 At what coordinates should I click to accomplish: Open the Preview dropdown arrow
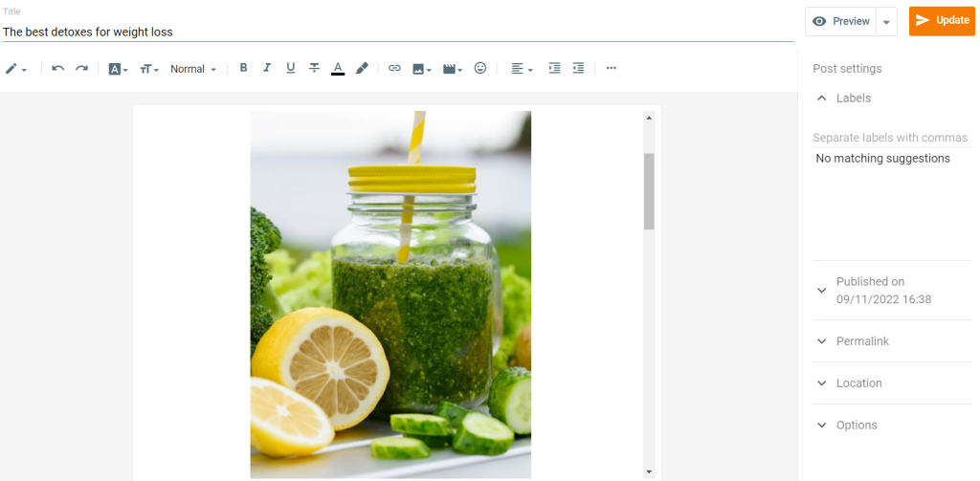coord(887,21)
